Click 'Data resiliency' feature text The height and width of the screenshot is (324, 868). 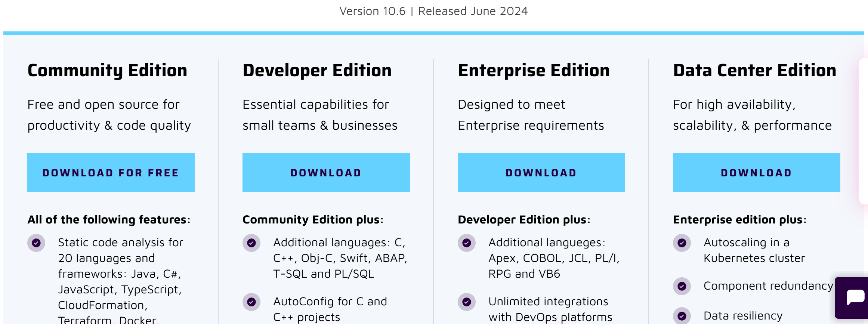[x=743, y=316]
